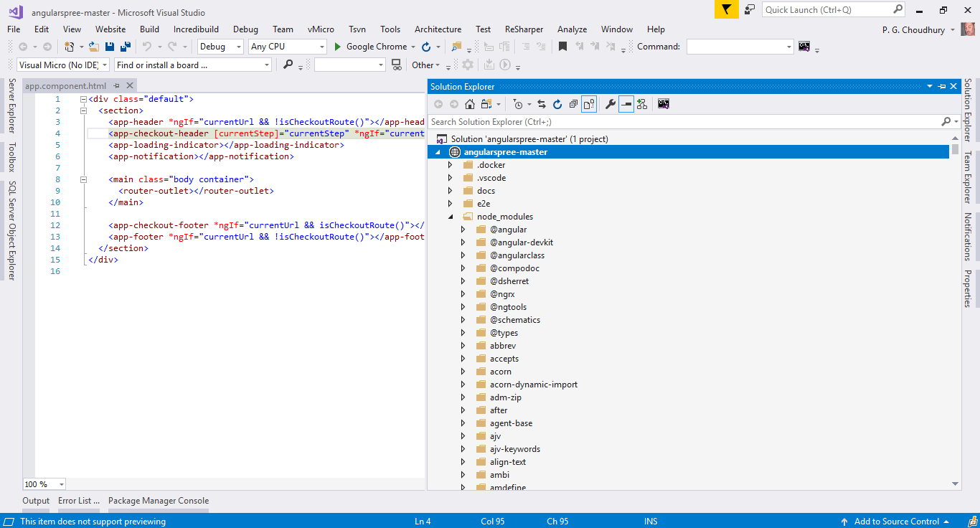Click Add to Source Control
980x528 pixels.
896,522
